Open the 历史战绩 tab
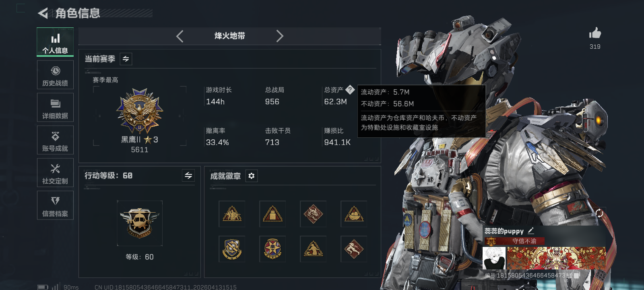Screen dimensions: 644x290 click(x=55, y=75)
